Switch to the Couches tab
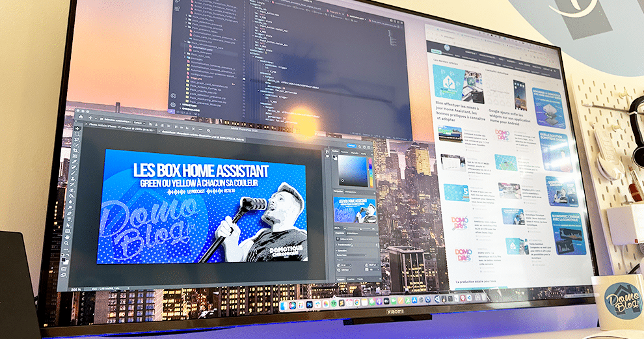The image size is (644, 339). tap(351, 279)
